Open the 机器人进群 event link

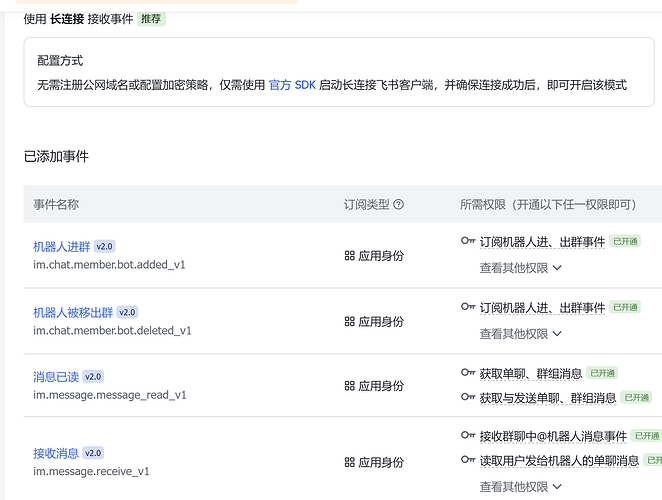61,246
